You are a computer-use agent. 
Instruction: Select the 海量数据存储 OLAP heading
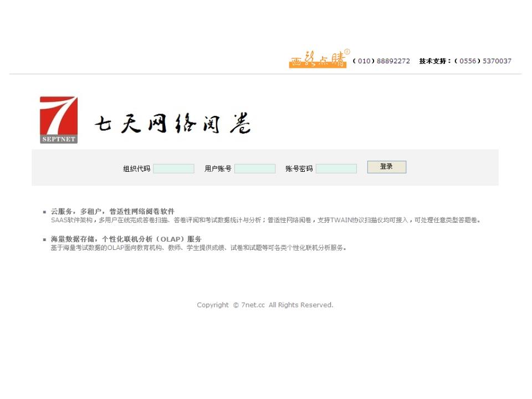pyautogui.click(x=126, y=239)
